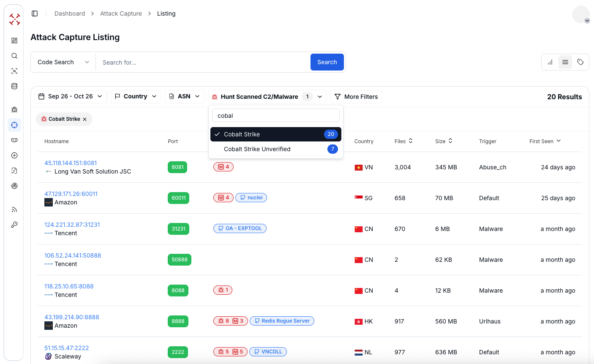Screen dimensions: 594x364
Task: Switch to list view layout
Action: (565, 62)
